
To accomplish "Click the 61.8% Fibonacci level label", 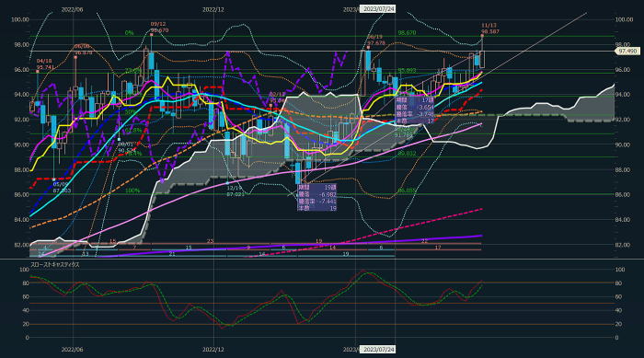I will click(132, 131).
